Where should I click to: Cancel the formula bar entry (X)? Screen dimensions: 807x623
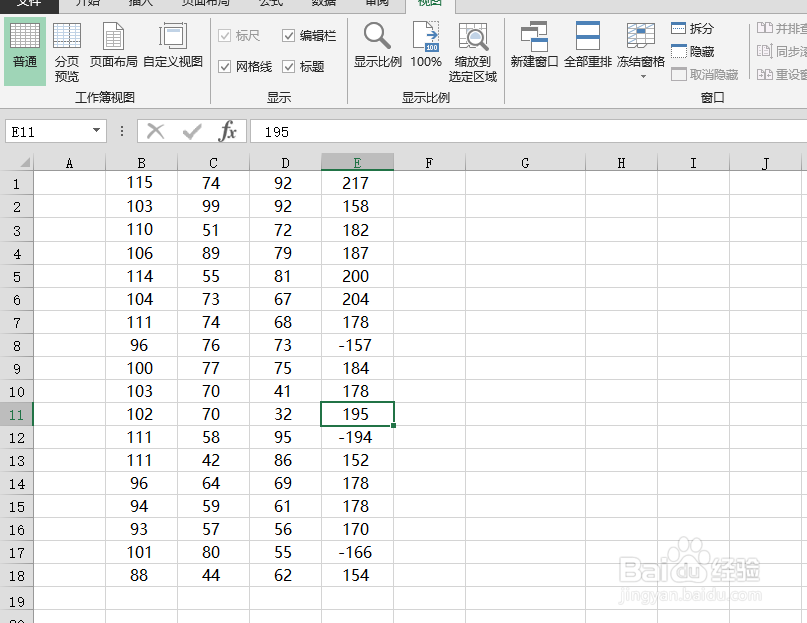(155, 131)
